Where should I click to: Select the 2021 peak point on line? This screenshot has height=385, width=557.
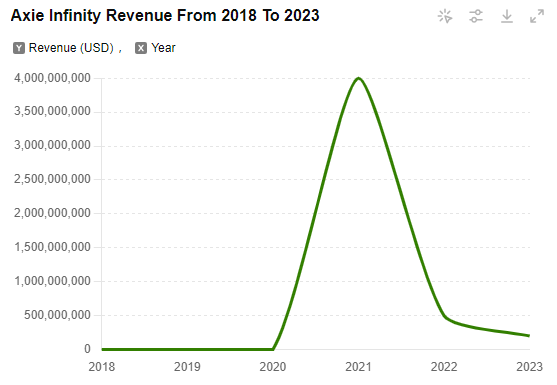358,78
